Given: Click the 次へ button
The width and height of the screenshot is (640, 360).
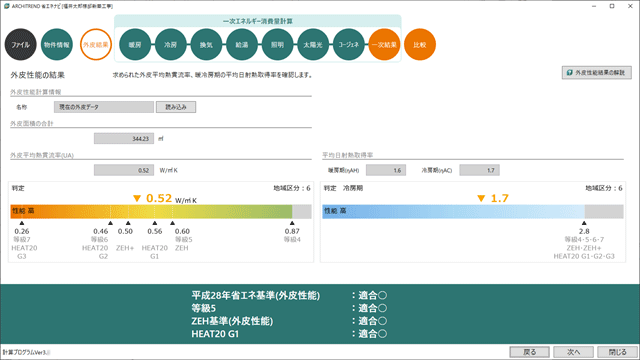Looking at the screenshot, I should click(573, 352).
